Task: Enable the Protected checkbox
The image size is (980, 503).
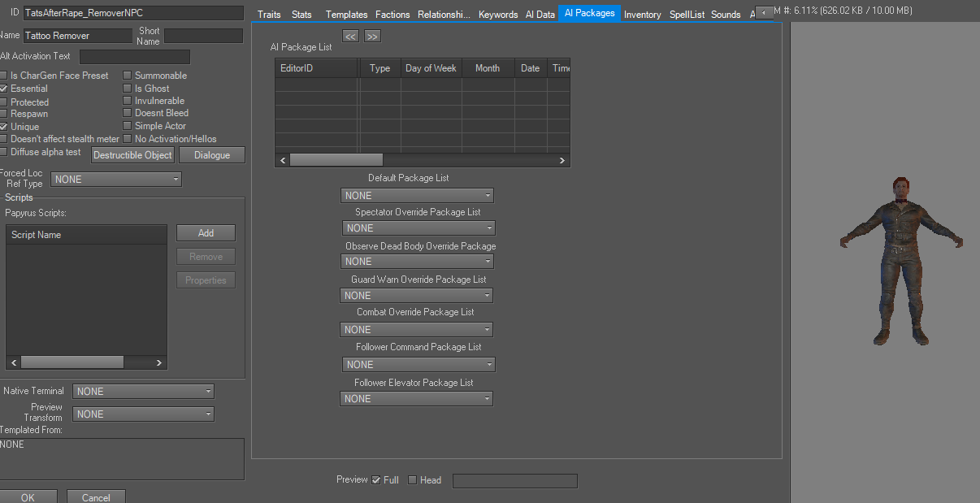Action: [4, 102]
